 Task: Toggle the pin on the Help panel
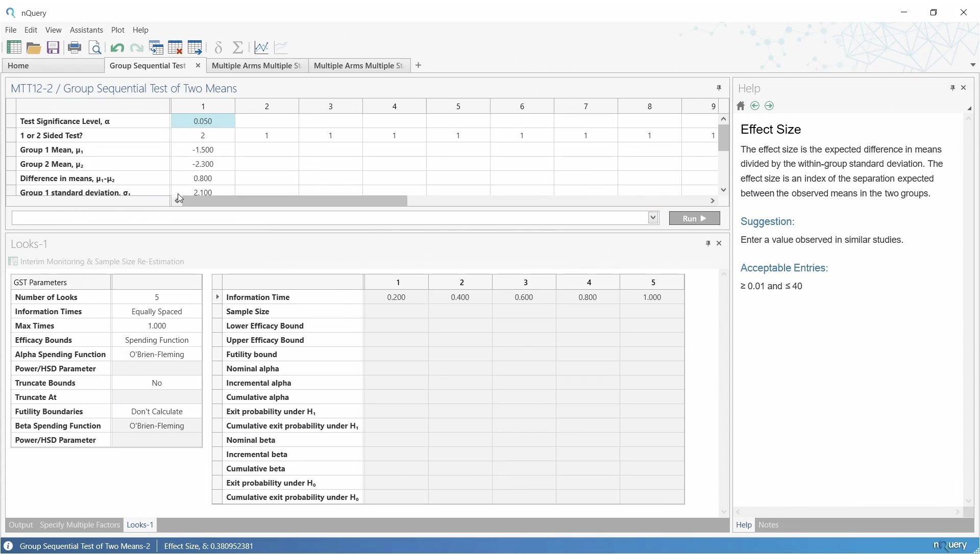952,88
